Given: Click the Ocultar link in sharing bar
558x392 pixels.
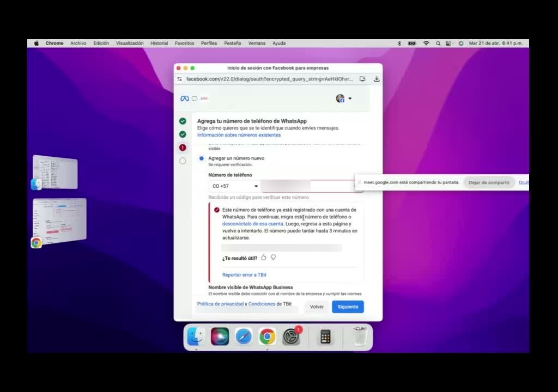Looking at the screenshot, I should pos(524,182).
